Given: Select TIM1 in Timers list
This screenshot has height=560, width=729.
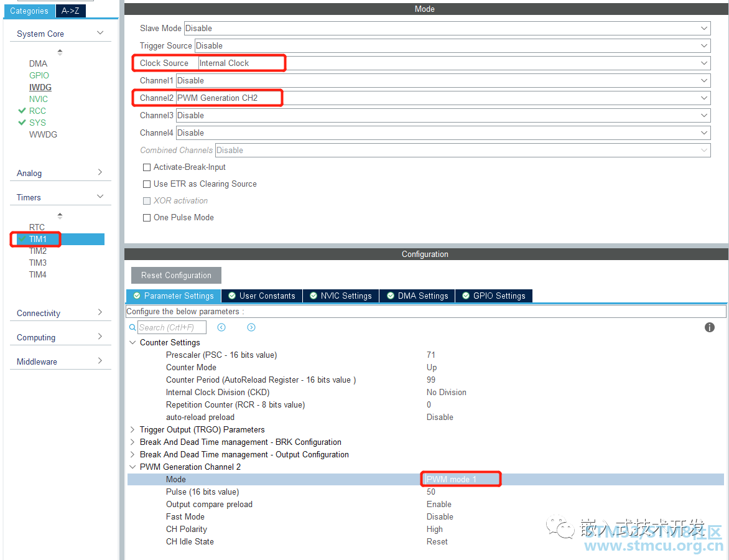Looking at the screenshot, I should pyautogui.click(x=38, y=239).
